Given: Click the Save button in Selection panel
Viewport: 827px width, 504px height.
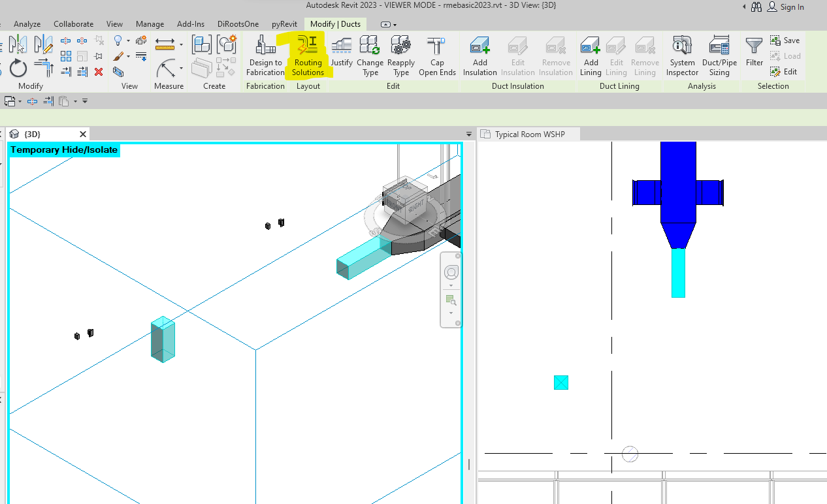Looking at the screenshot, I should [785, 40].
